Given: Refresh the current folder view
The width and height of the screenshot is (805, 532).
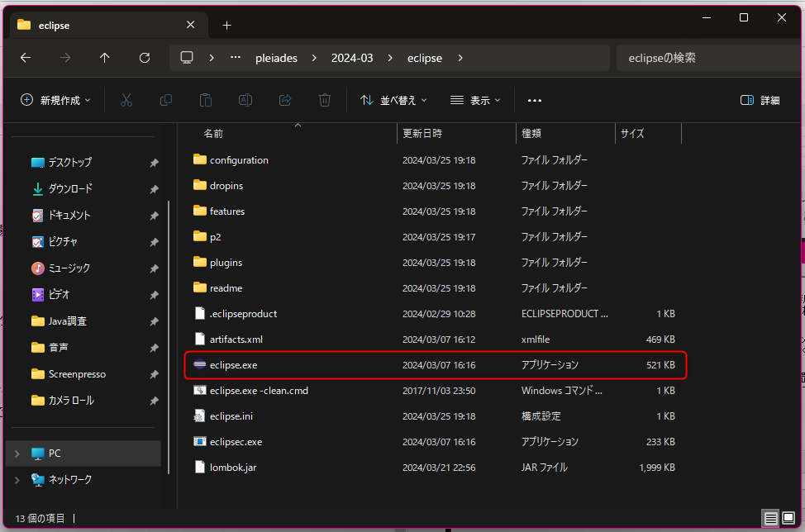Looking at the screenshot, I should (145, 58).
